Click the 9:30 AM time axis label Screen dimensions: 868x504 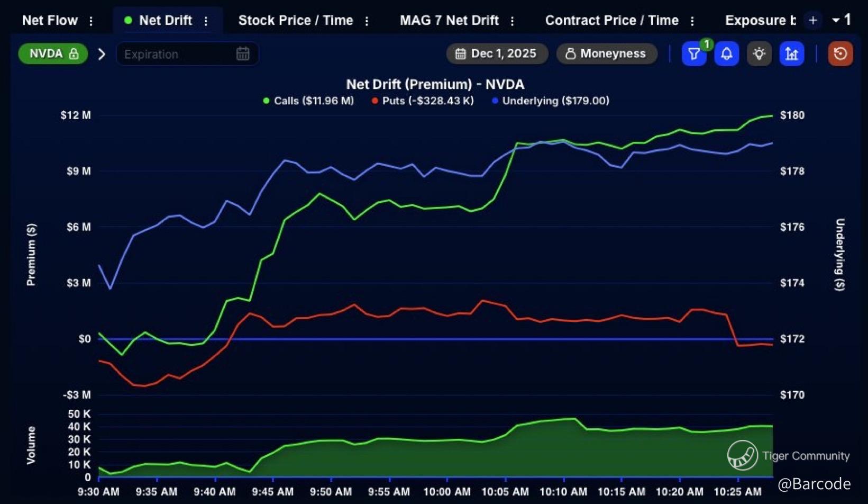[x=98, y=492]
